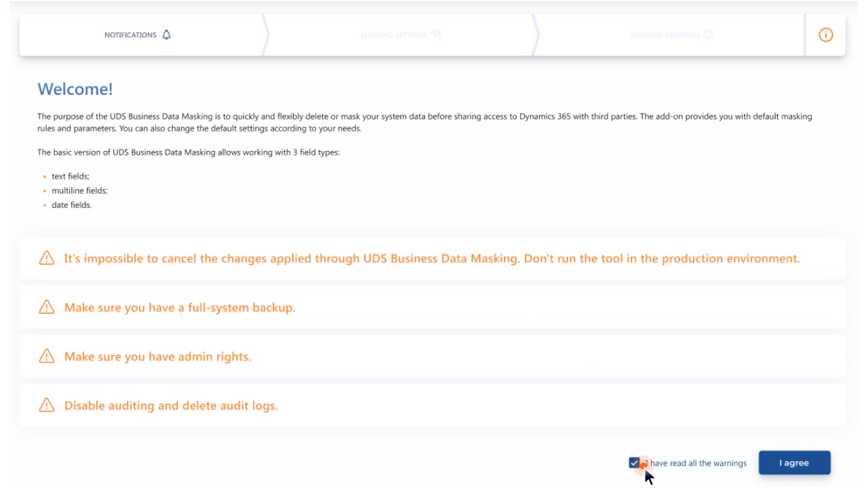
Task: Click warning icon beside admin rights message
Action: (47, 356)
